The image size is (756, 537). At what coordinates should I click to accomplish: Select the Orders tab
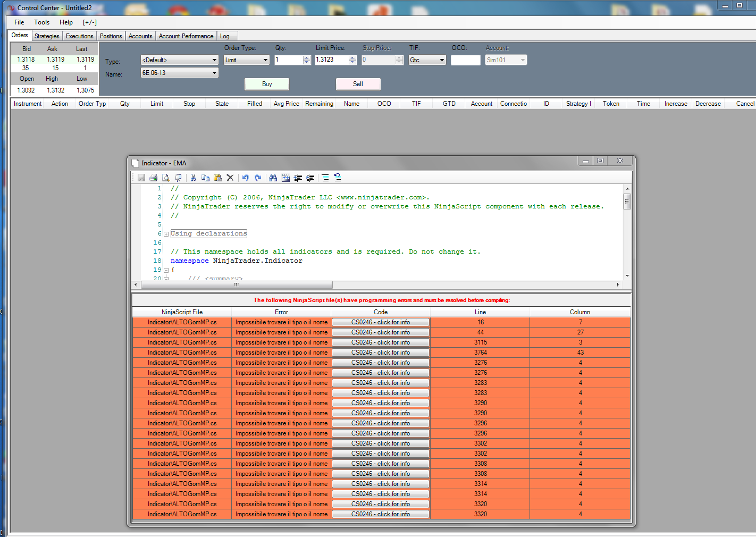20,35
